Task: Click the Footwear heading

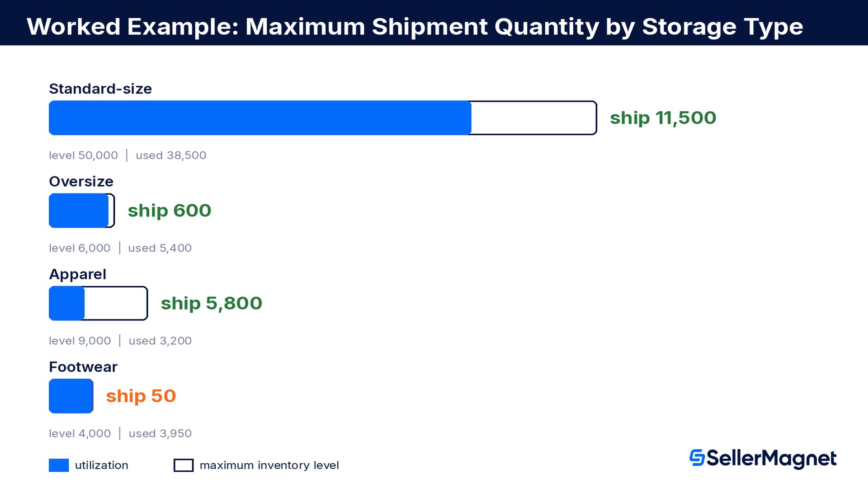Action: (83, 367)
